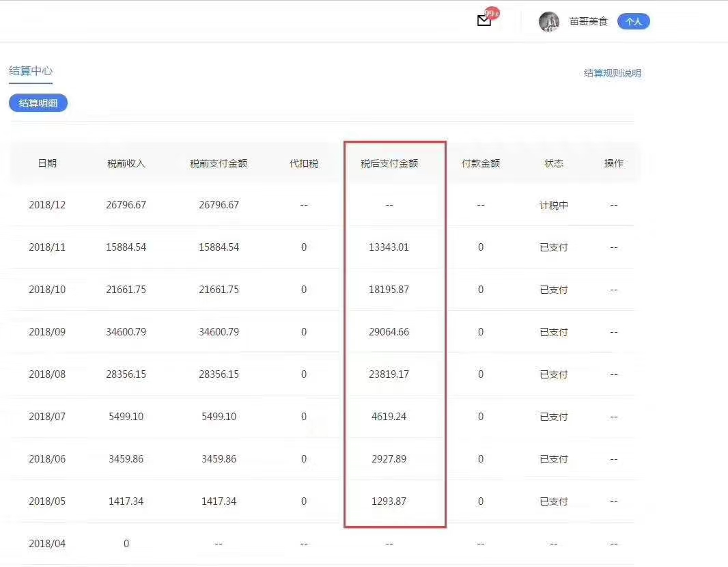This screenshot has width=728, height=567.
Task: Click the 状态 column header
Action: coord(554,163)
